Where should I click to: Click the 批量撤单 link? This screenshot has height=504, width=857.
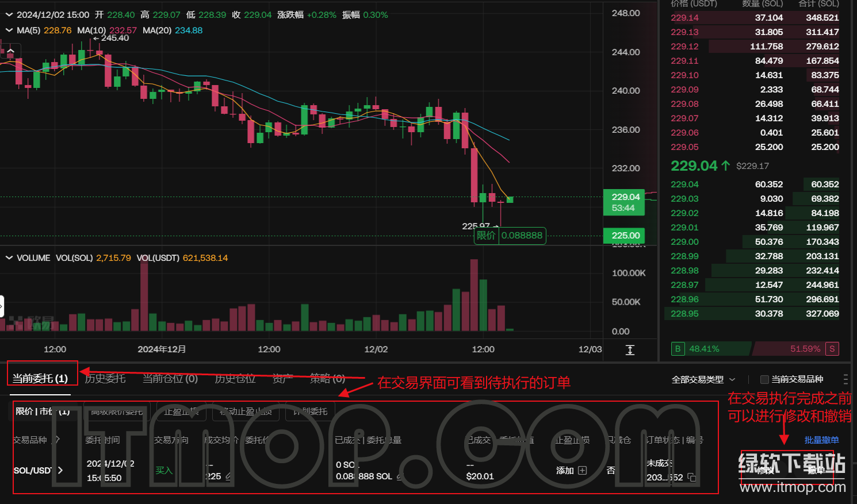pos(821,440)
